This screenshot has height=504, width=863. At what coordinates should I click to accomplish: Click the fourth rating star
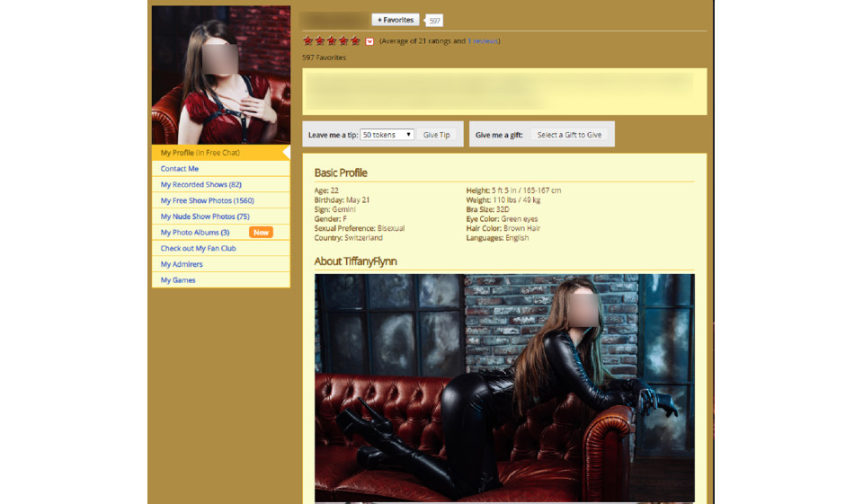coord(343,41)
